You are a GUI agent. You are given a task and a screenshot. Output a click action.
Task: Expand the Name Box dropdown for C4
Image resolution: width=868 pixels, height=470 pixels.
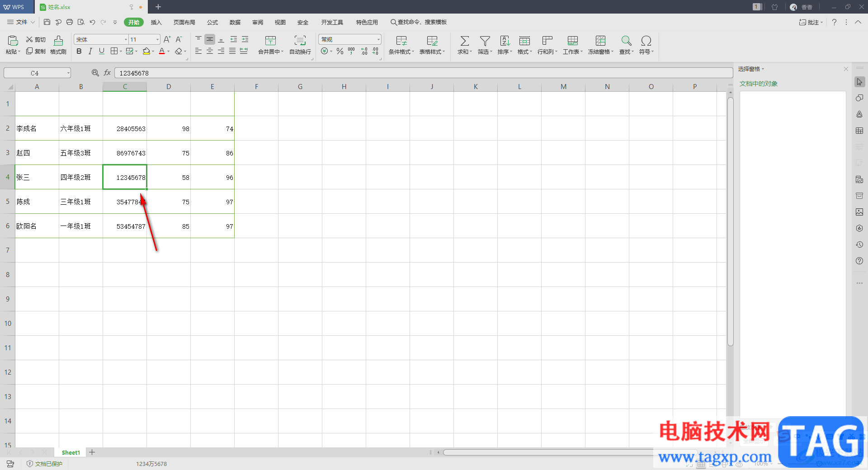tap(68, 73)
